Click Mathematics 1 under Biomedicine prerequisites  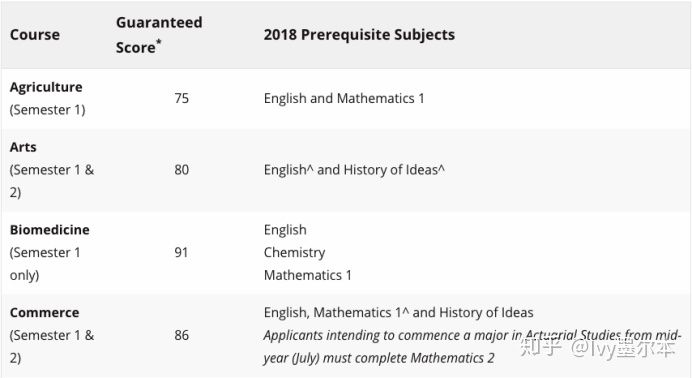pos(308,275)
